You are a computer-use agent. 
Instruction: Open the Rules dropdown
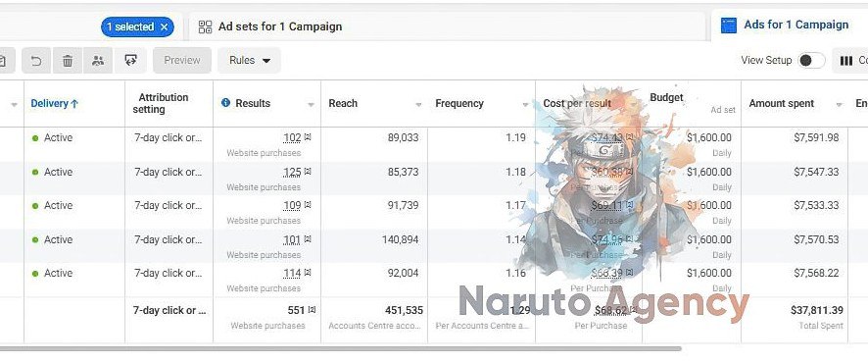pyautogui.click(x=249, y=61)
